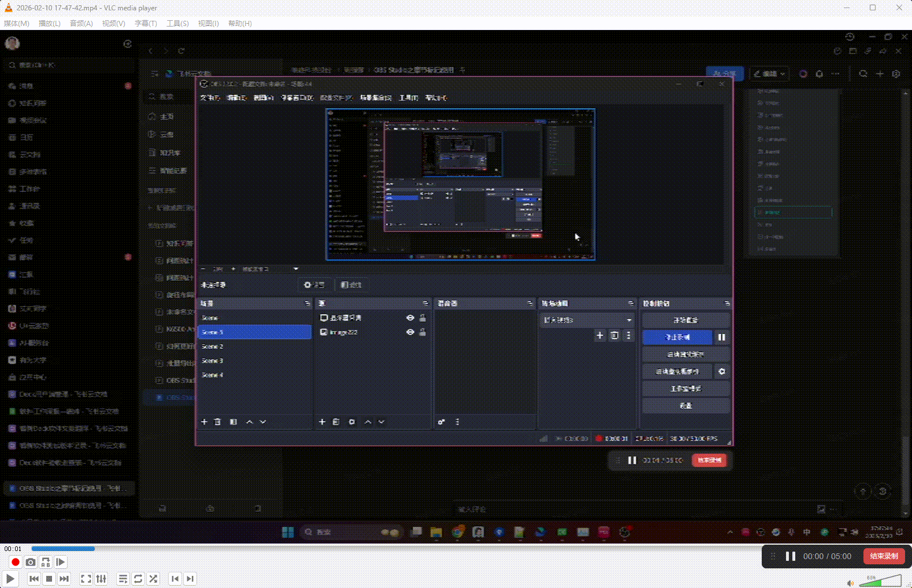Skip to the next media item
Viewport: 912px width, 588px height.
click(x=64, y=579)
